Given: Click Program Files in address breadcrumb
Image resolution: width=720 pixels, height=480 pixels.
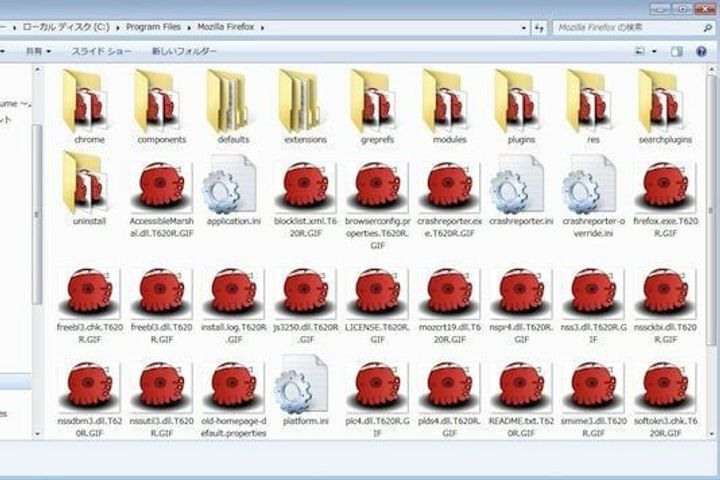Looking at the screenshot, I should point(153,27).
